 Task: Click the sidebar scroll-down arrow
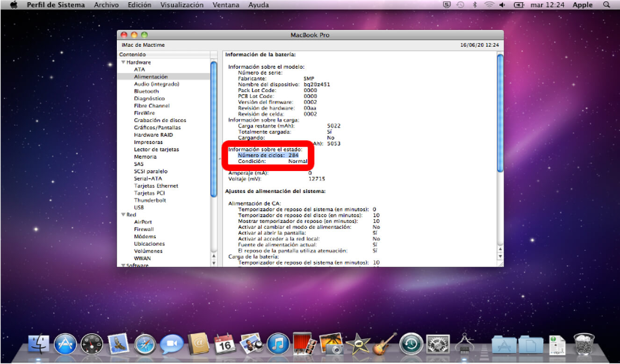click(x=214, y=263)
